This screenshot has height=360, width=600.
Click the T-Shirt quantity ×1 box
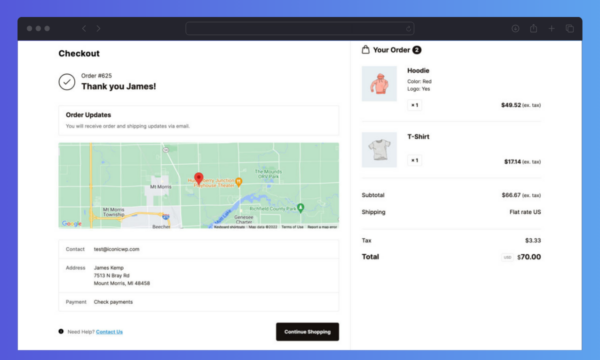[x=414, y=160]
